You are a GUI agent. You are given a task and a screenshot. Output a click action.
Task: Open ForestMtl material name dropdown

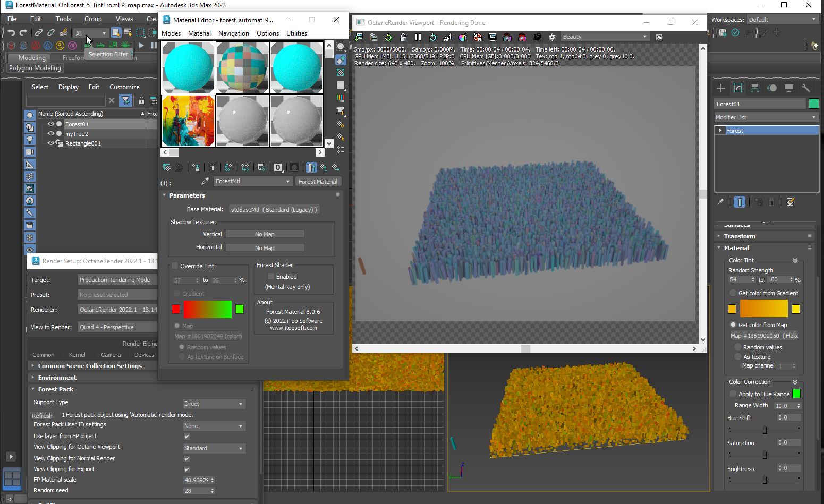coord(253,182)
